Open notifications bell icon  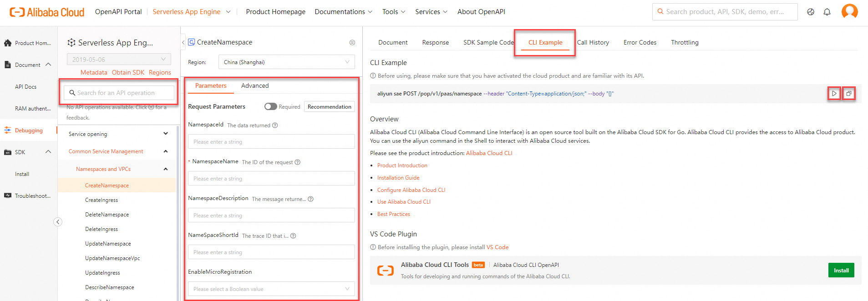point(827,12)
